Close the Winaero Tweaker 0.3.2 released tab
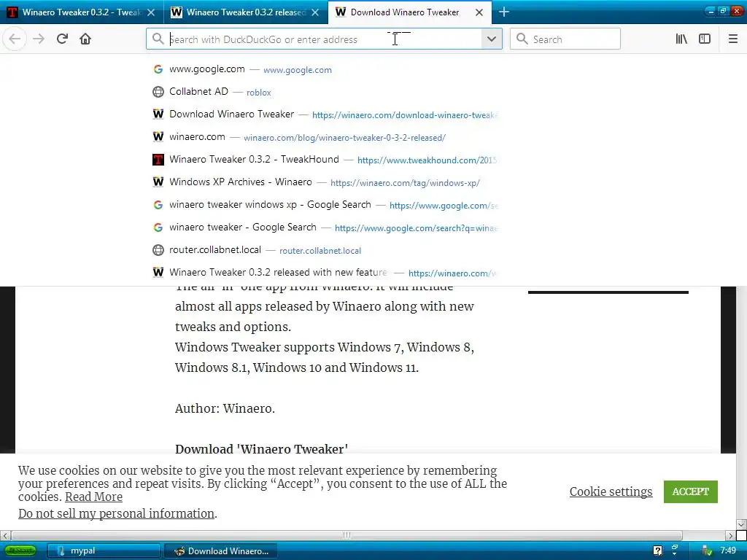747x560 pixels. click(x=315, y=12)
